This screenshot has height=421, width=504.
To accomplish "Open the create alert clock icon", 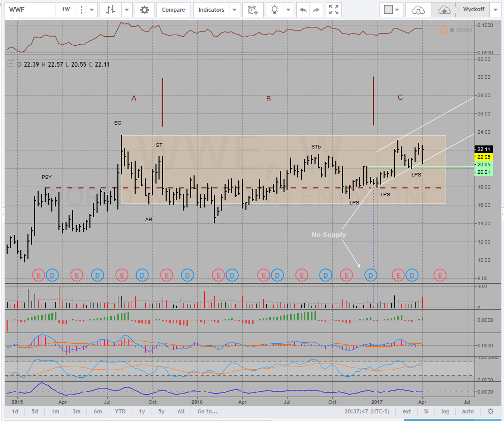I will pos(253,10).
